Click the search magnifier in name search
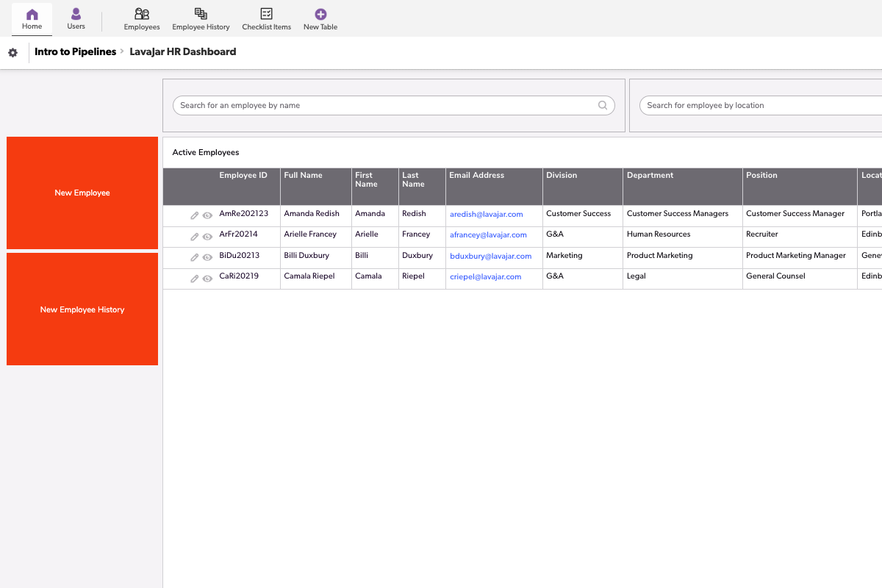 (x=603, y=106)
